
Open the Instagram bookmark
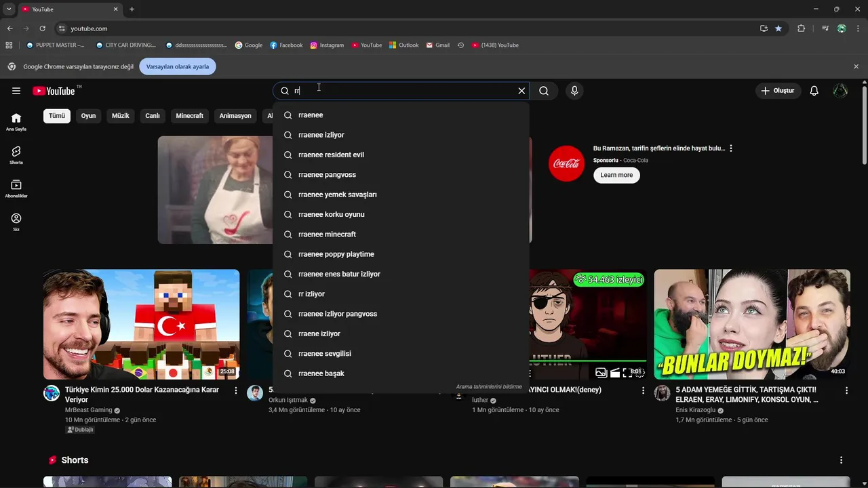pos(327,45)
